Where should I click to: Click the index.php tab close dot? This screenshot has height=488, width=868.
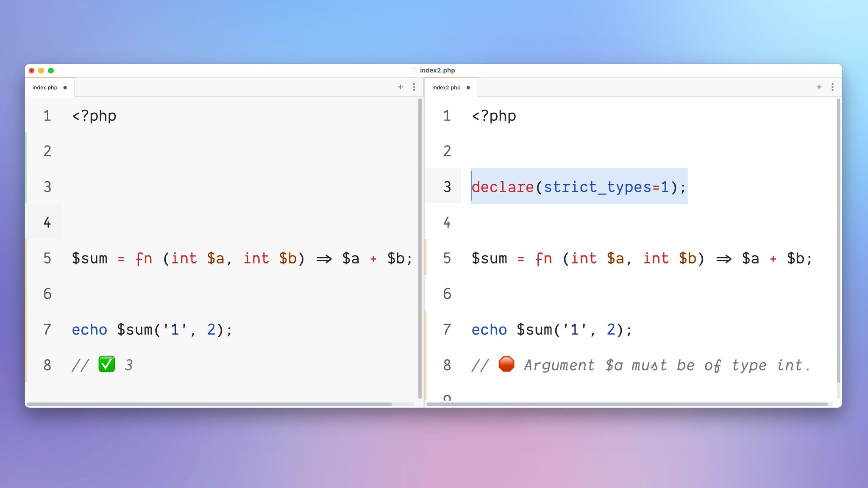click(x=65, y=88)
